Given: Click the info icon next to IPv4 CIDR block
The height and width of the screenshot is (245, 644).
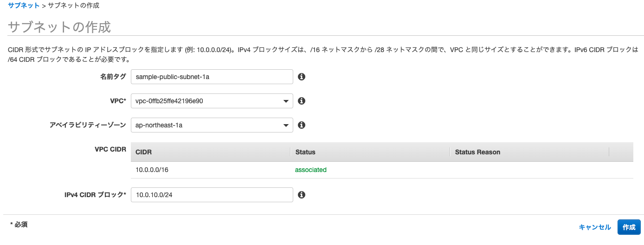Looking at the screenshot, I should (x=301, y=195).
